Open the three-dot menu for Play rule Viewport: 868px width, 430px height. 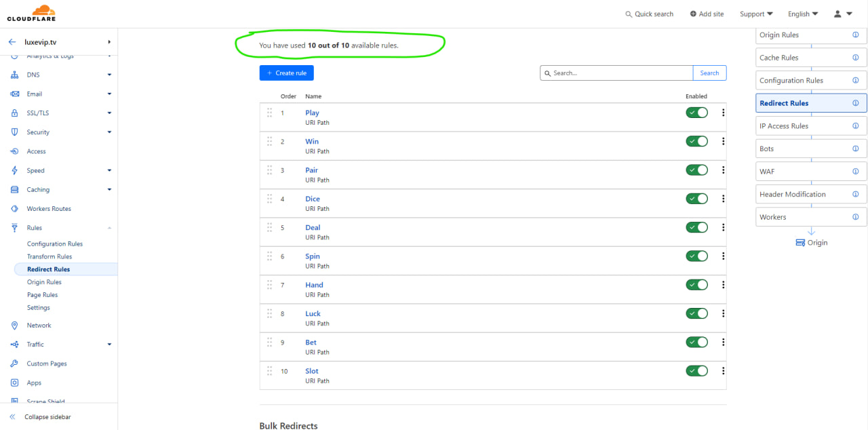(724, 113)
